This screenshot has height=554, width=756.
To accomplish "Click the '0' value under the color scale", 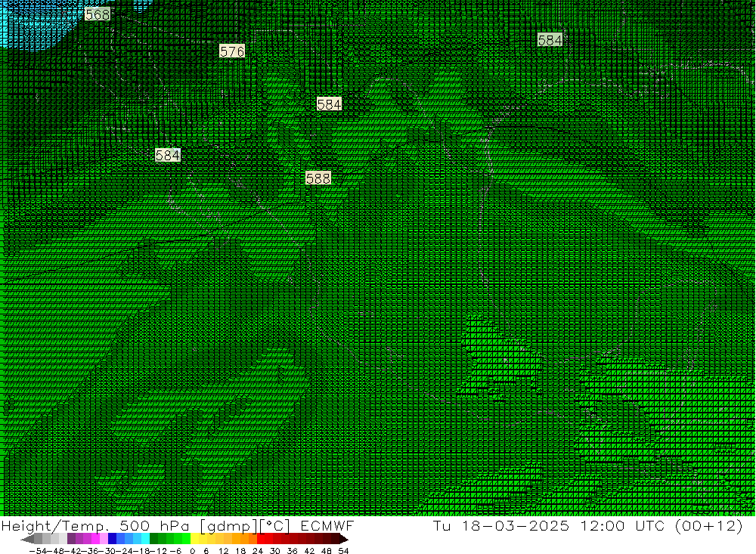I will [x=192, y=551].
